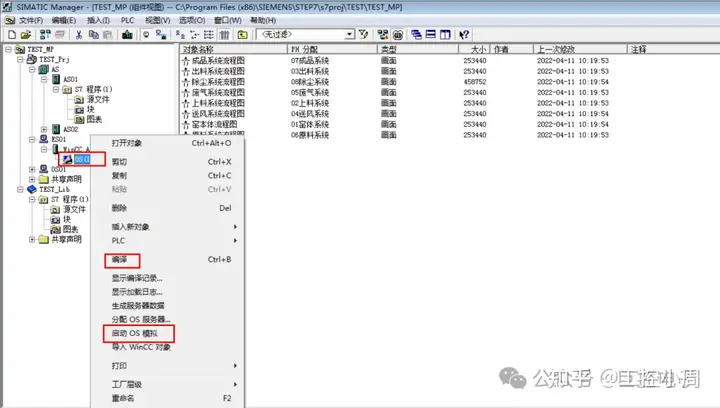This screenshot has height=408, width=720.
Task: Choose 剪切 in the context menu
Action: click(168, 162)
